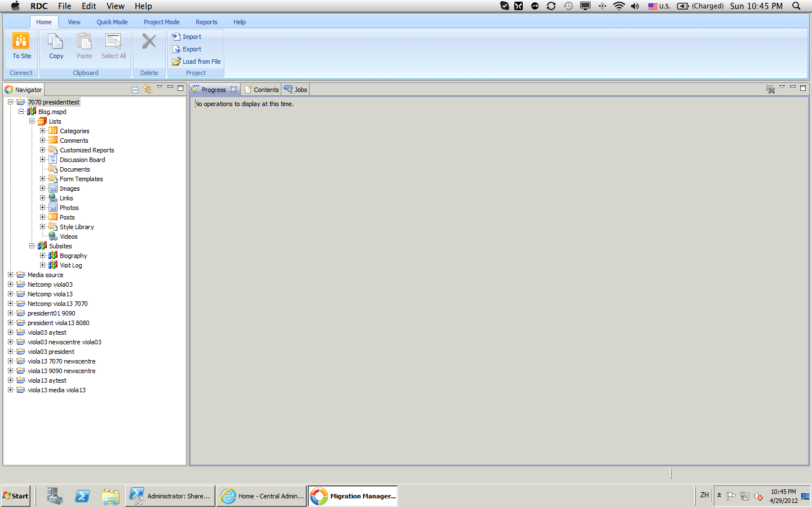Close the Progress tab
The image size is (812, 508).
tap(233, 90)
